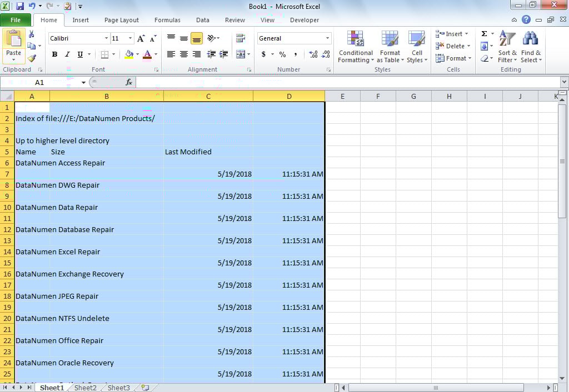Image resolution: width=569 pixels, height=392 pixels.
Task: Apply the Percent Style format
Action: pyautogui.click(x=282, y=54)
